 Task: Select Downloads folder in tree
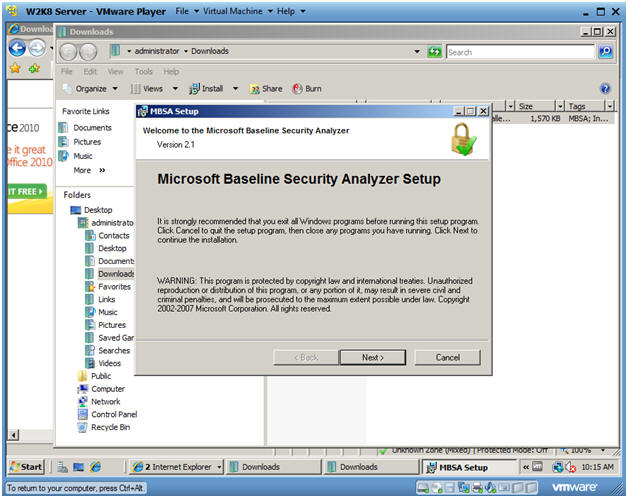coord(116,274)
